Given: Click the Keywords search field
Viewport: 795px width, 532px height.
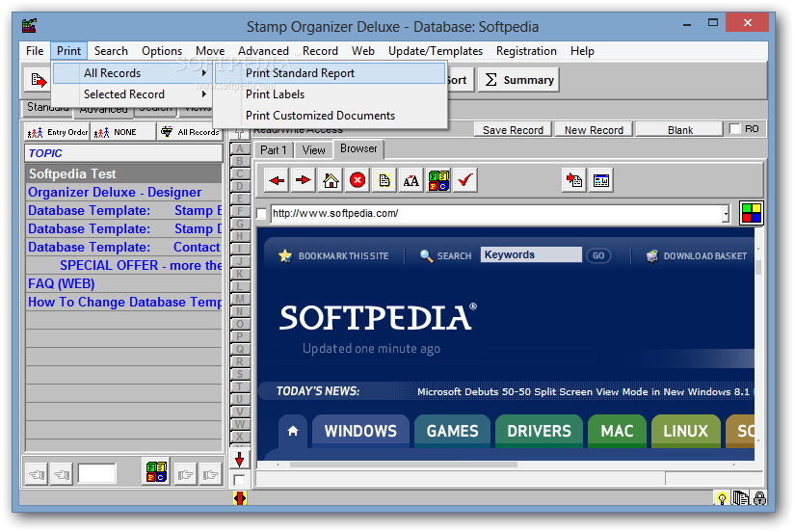Looking at the screenshot, I should [531, 254].
